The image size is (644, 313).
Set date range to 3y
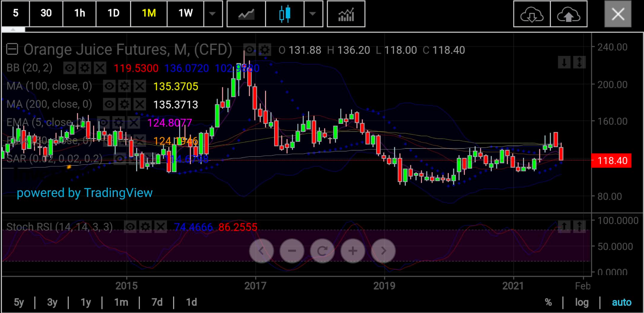52,302
